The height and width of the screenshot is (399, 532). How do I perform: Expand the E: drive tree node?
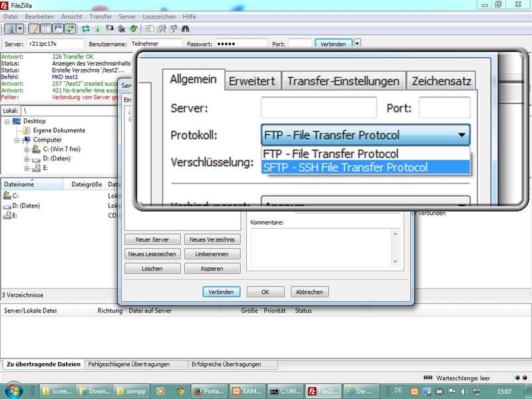[x=27, y=168]
